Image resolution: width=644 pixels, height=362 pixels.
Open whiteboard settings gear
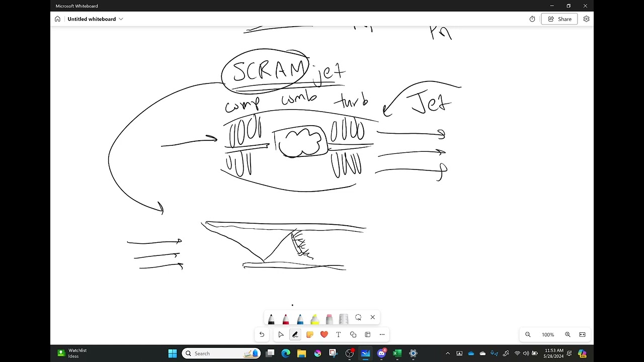(587, 19)
